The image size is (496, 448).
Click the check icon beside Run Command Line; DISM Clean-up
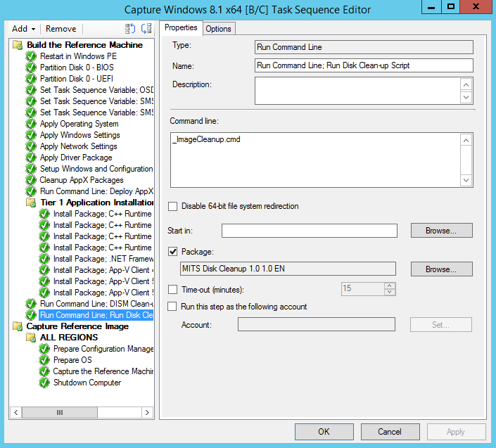click(31, 304)
